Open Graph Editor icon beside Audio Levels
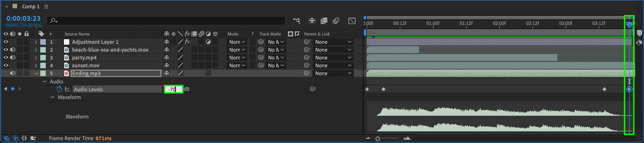Screen dimensions: 644x143 tap(68, 89)
